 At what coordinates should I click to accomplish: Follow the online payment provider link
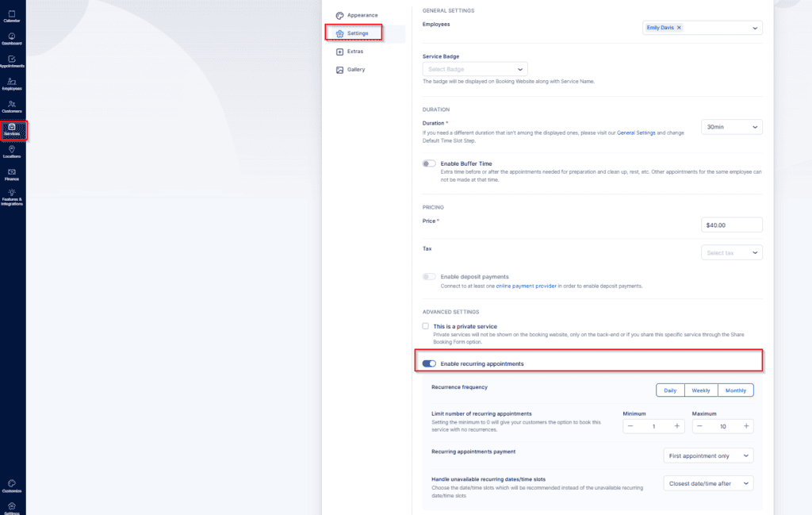[x=527, y=286]
